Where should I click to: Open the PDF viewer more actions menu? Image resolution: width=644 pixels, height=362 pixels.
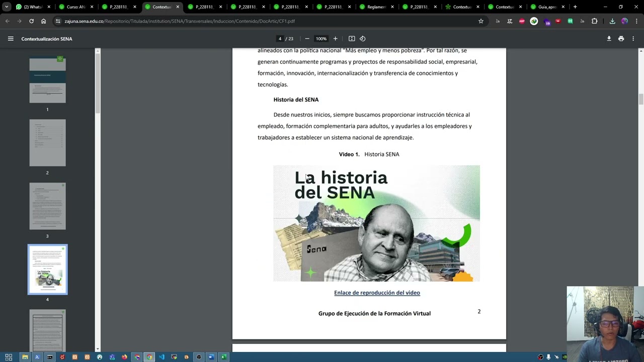tap(633, 39)
